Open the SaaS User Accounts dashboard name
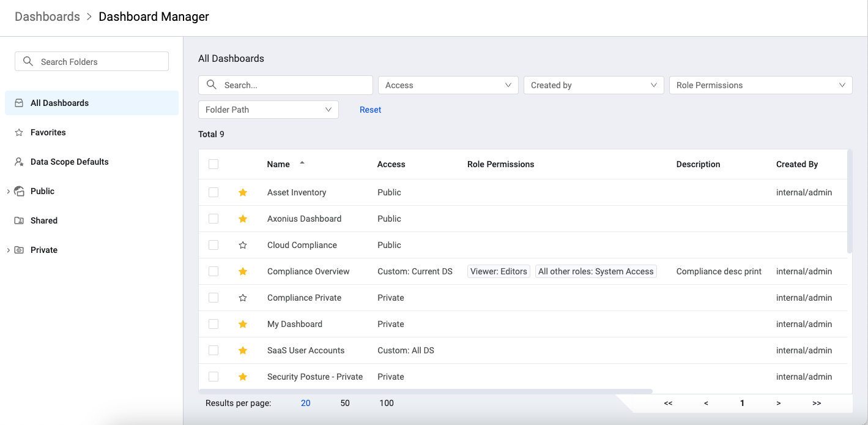 (306, 350)
